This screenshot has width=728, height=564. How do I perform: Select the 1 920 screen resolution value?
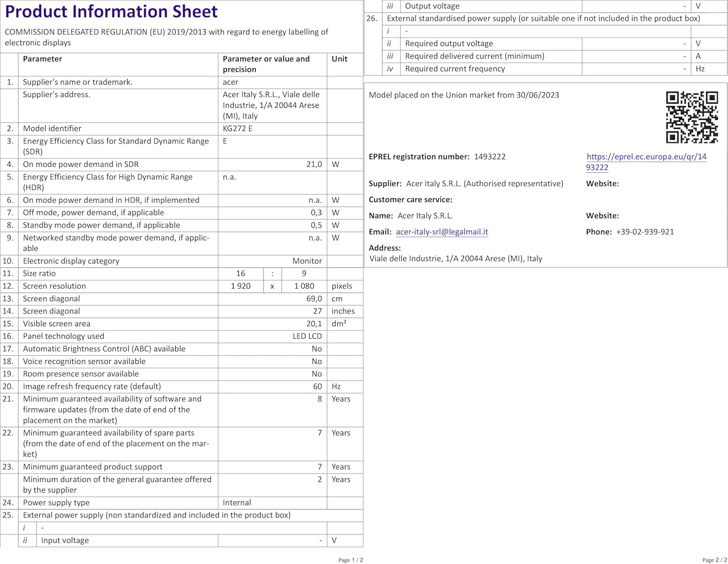tap(241, 286)
